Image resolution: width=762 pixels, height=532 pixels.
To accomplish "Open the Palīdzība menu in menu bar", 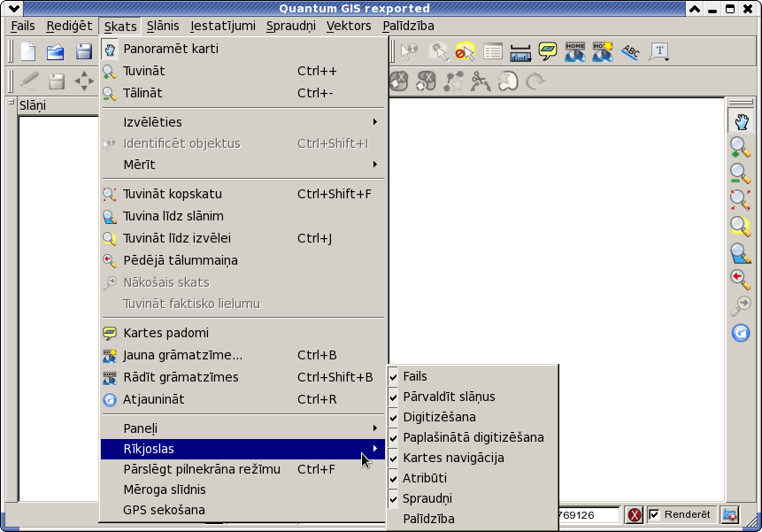I will tap(408, 26).
